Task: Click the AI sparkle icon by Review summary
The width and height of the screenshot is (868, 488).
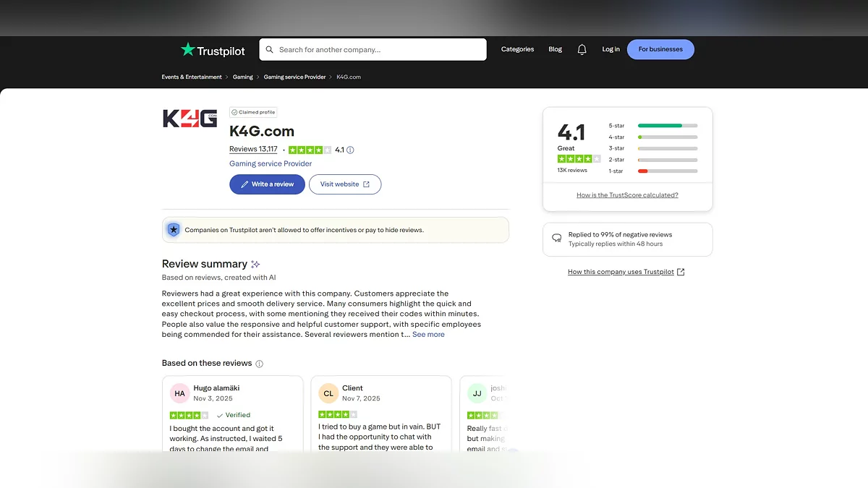Action: pos(255,265)
